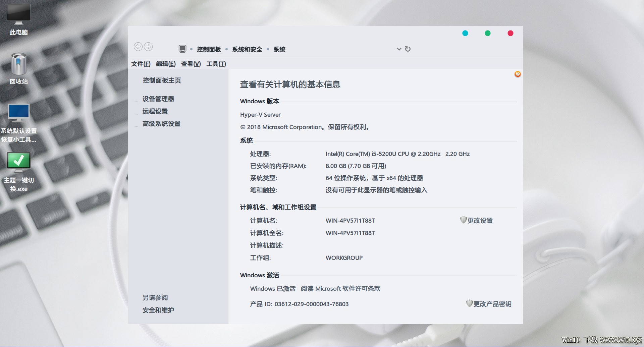Viewport: 644px width, 347px height.
Task: Click the Hyper-V Server edition text
Action: tap(260, 115)
